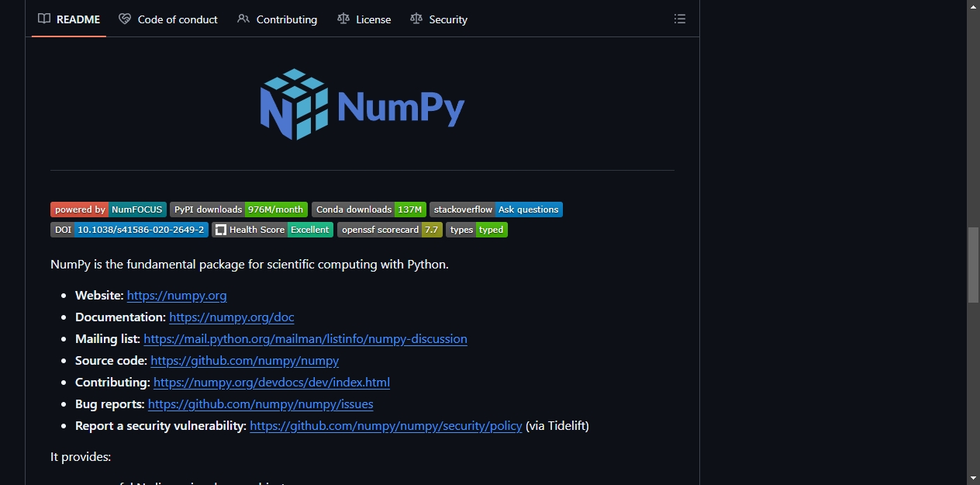
Task: Click the Contributing people icon
Action: (x=243, y=19)
